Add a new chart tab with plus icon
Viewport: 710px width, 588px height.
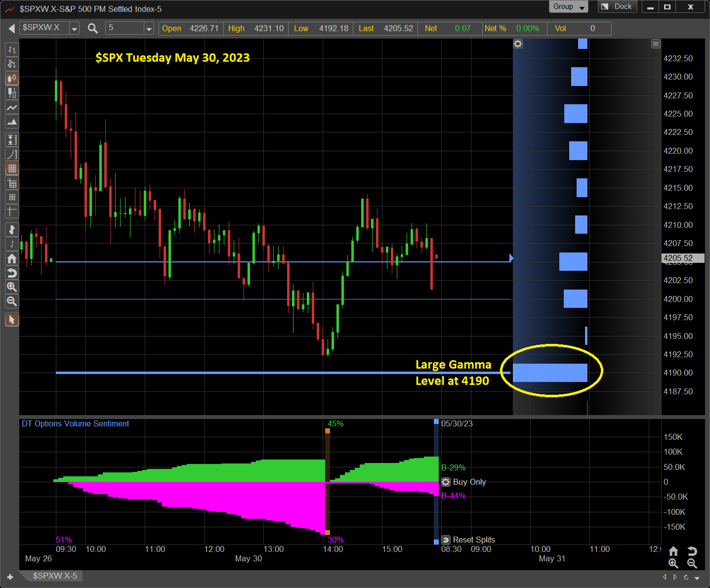pos(10,577)
